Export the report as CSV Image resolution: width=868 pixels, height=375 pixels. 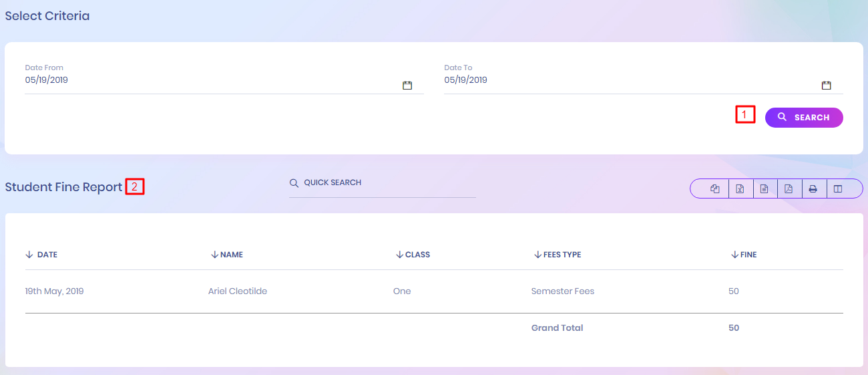[x=764, y=189]
